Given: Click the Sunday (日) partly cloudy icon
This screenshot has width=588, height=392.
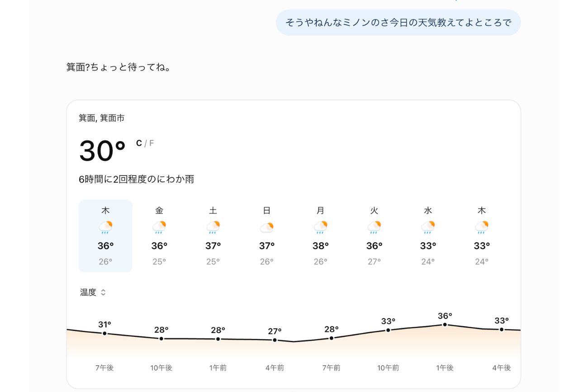Looking at the screenshot, I should (267, 227).
